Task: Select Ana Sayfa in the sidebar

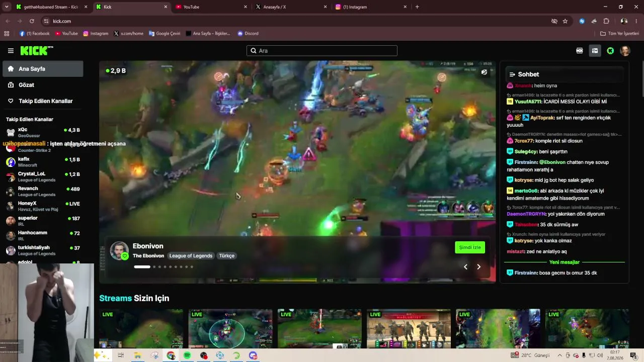Action: click(x=43, y=69)
